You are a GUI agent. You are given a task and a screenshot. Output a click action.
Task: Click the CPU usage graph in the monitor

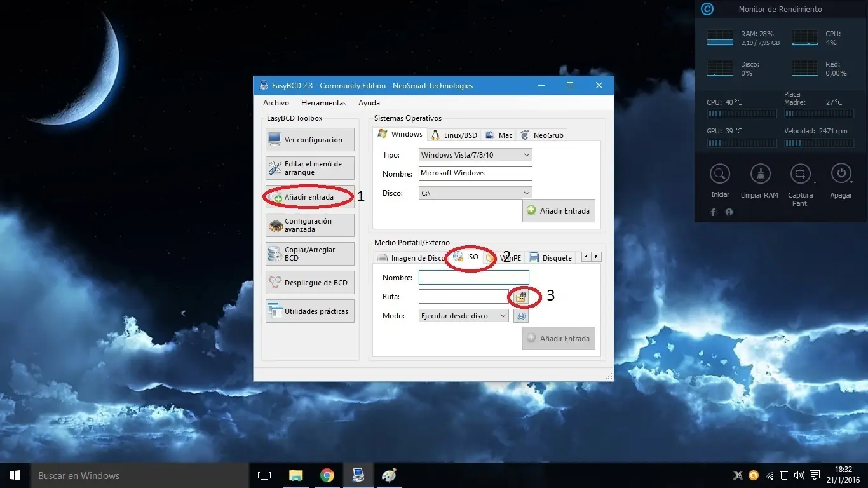(x=805, y=37)
